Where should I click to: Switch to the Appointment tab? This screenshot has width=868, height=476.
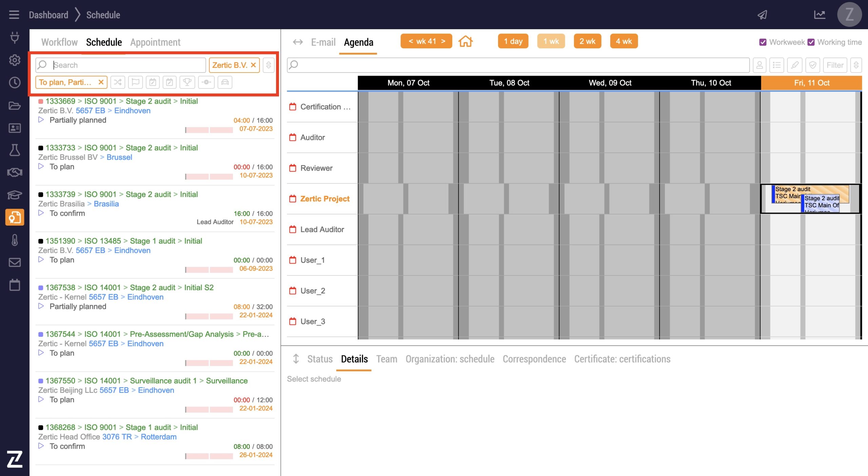pyautogui.click(x=155, y=42)
